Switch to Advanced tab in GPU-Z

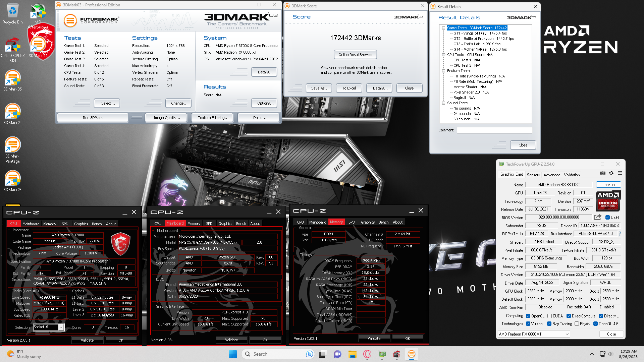click(552, 175)
